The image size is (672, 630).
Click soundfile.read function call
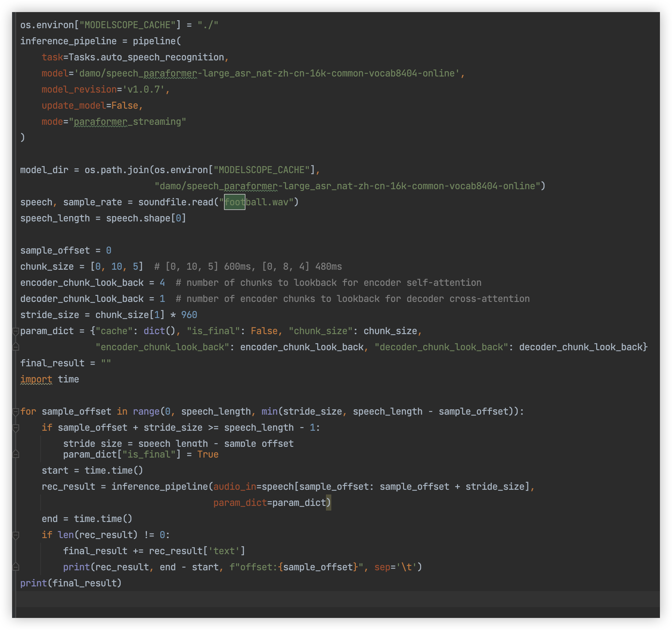click(x=176, y=202)
